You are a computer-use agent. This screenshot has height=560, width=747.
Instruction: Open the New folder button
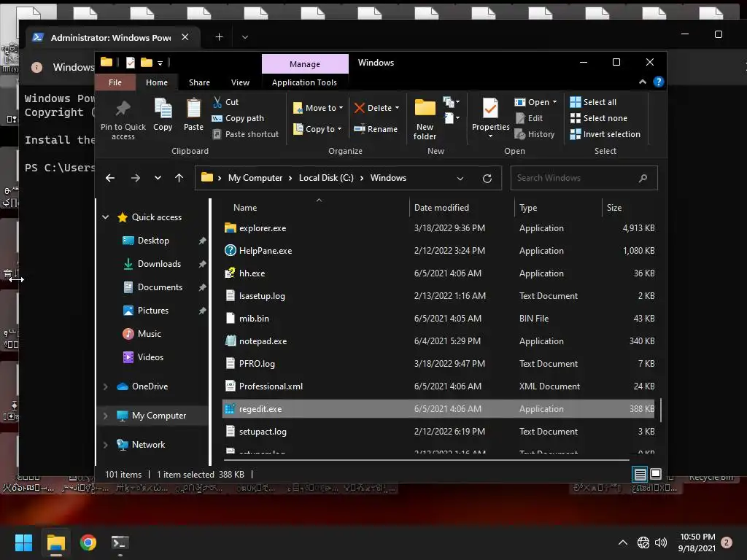tap(425, 119)
